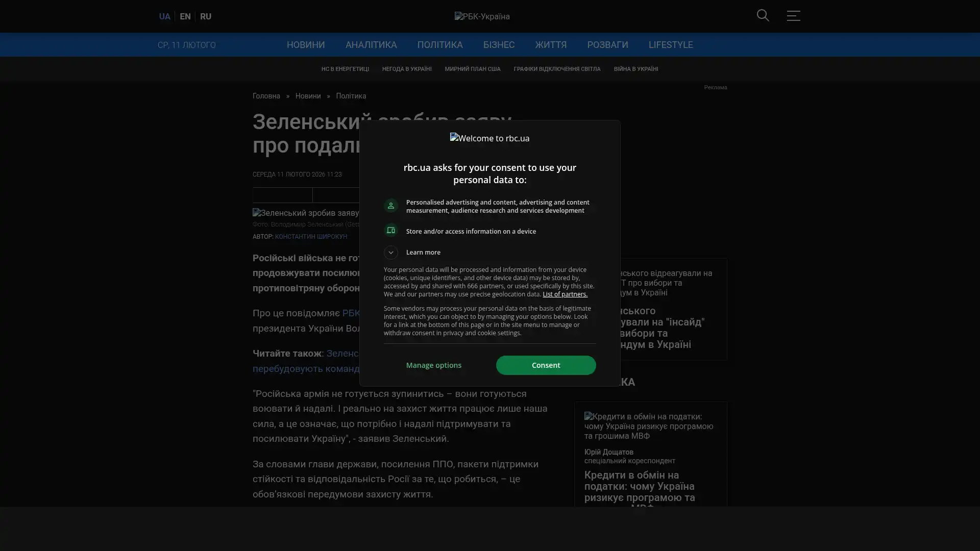Select the UA language option
The width and height of the screenshot is (980, 551).
(164, 16)
